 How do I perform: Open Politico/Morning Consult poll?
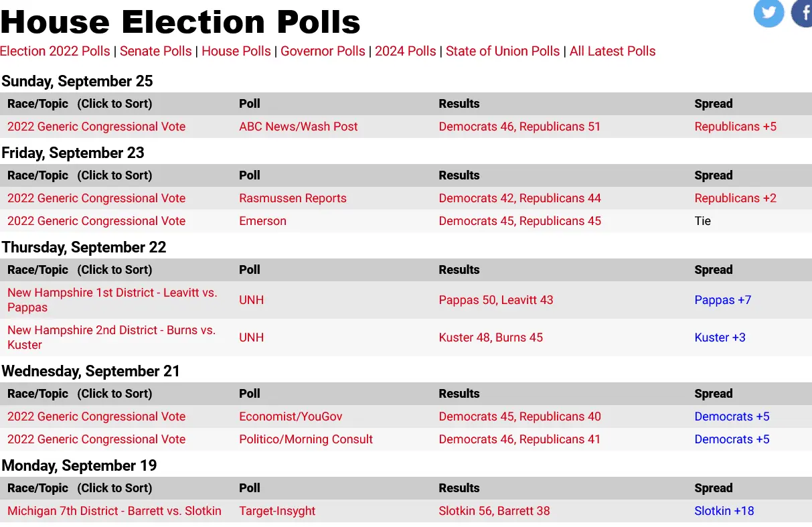click(305, 439)
